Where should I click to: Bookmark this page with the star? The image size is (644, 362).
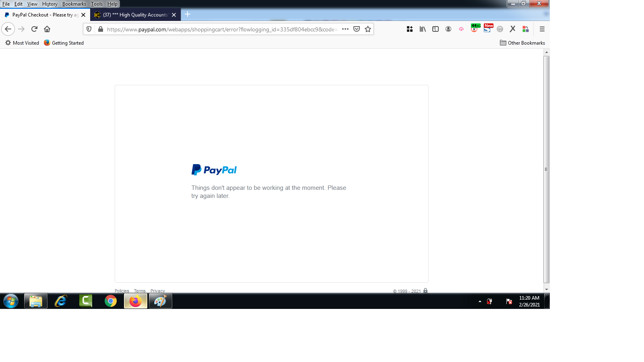coord(368,29)
